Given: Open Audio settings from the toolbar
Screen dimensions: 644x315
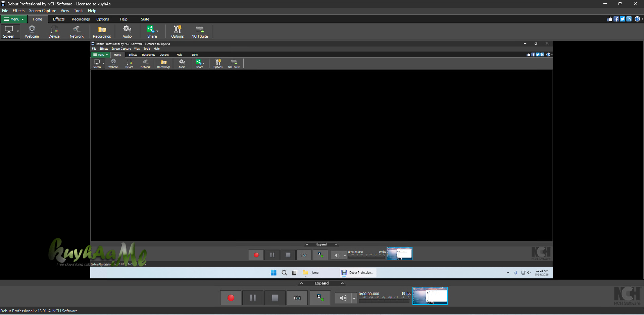Looking at the screenshot, I should (x=127, y=32).
